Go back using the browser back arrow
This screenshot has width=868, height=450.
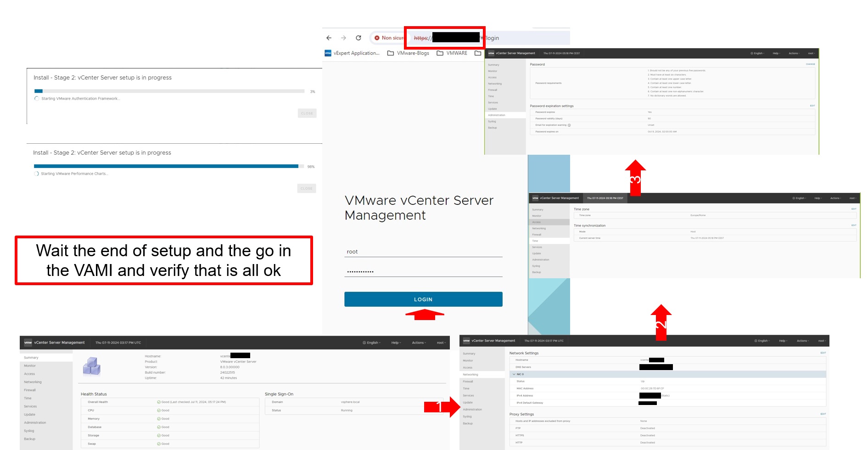(329, 38)
